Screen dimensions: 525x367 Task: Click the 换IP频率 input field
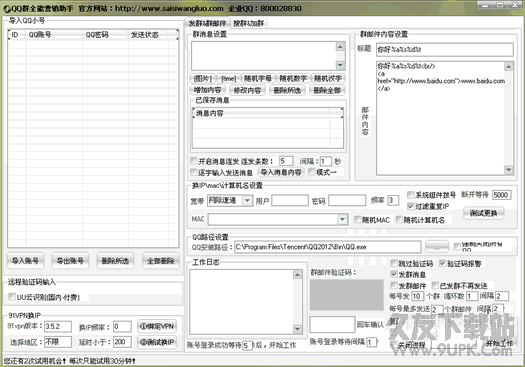[x=122, y=326]
